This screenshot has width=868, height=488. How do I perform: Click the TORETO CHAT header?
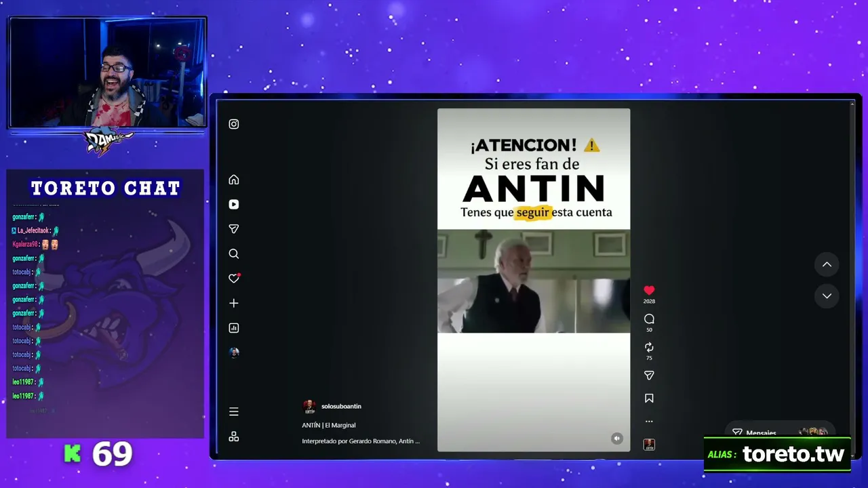105,188
